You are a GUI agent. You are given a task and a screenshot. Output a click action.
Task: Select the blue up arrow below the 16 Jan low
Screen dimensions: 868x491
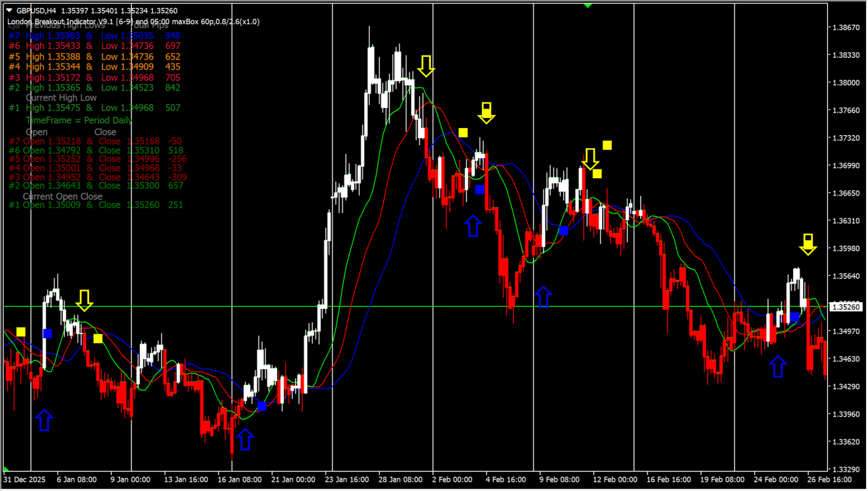coord(245,439)
